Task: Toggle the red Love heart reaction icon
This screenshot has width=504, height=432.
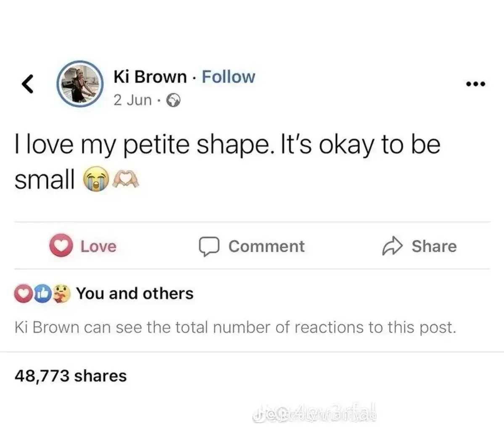Action: (61, 245)
